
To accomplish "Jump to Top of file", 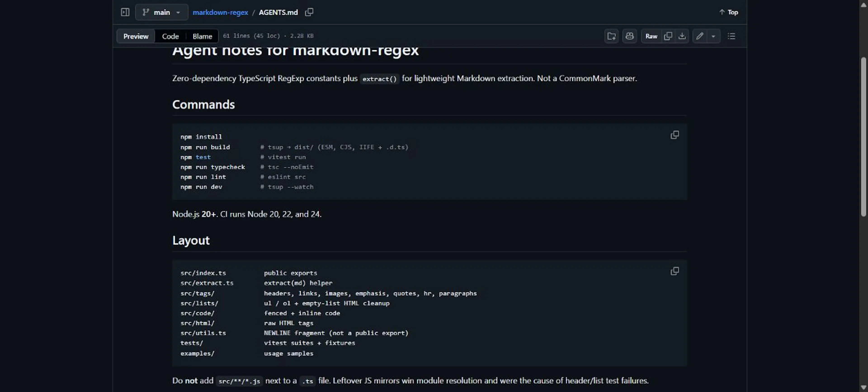I will pos(729,12).
